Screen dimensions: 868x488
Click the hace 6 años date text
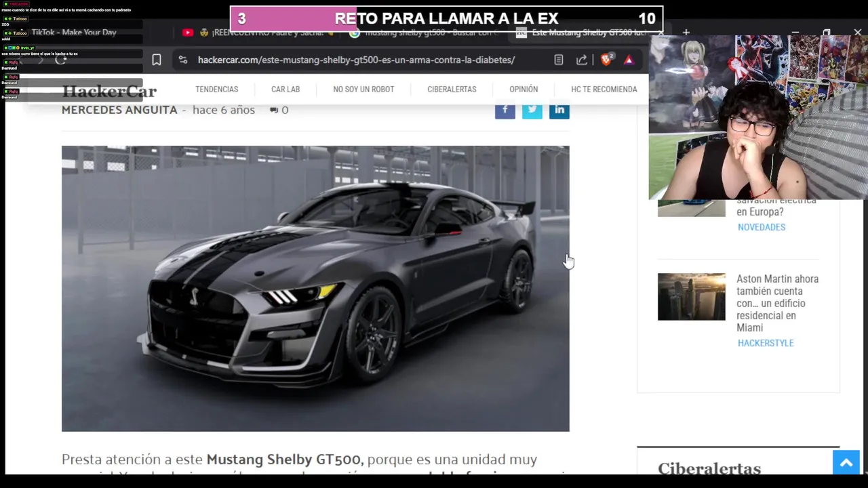224,110
